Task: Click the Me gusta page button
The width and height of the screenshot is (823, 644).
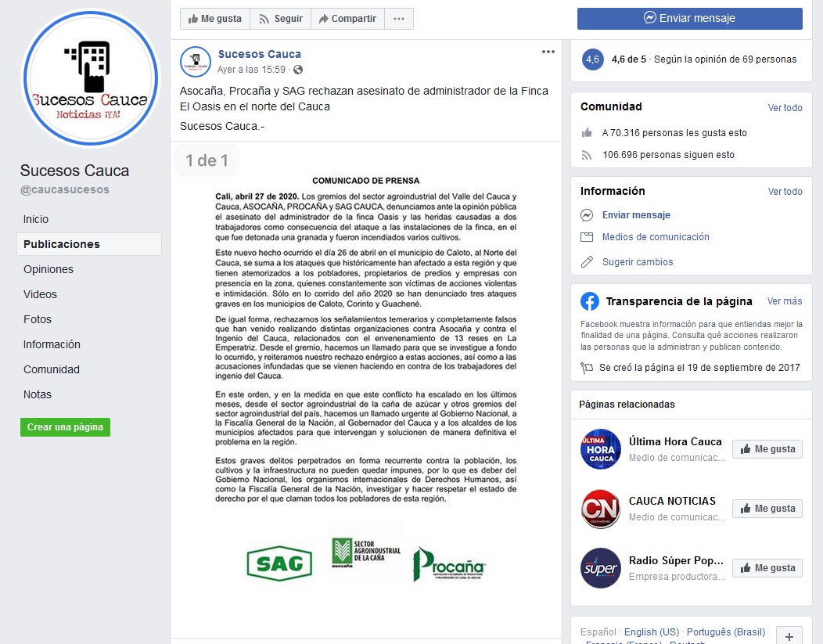Action: pyautogui.click(x=215, y=19)
